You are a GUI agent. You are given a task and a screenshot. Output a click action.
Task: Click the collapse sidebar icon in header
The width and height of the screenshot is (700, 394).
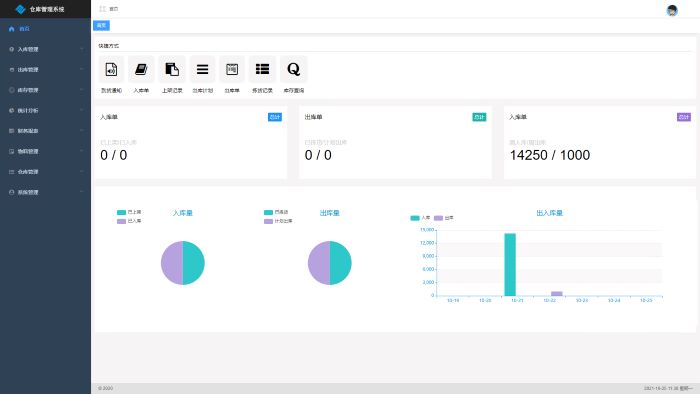point(102,9)
